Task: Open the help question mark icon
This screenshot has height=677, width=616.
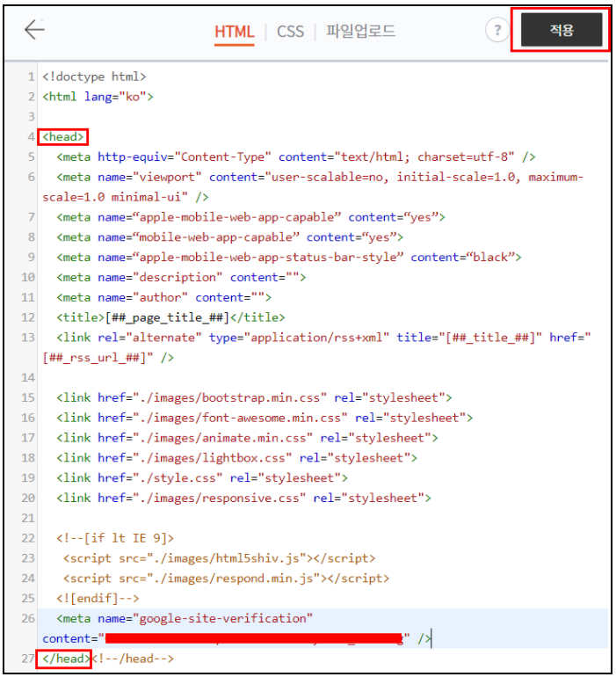Action: tap(496, 30)
